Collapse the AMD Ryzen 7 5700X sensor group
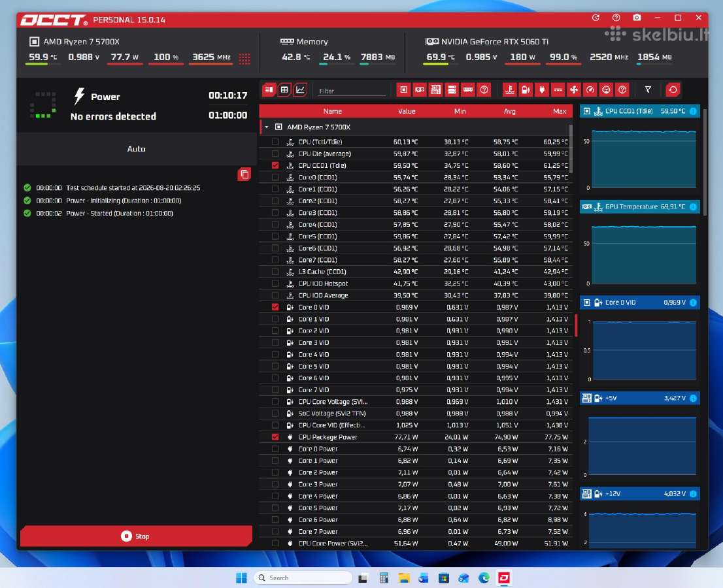This screenshot has width=723, height=588. [267, 127]
